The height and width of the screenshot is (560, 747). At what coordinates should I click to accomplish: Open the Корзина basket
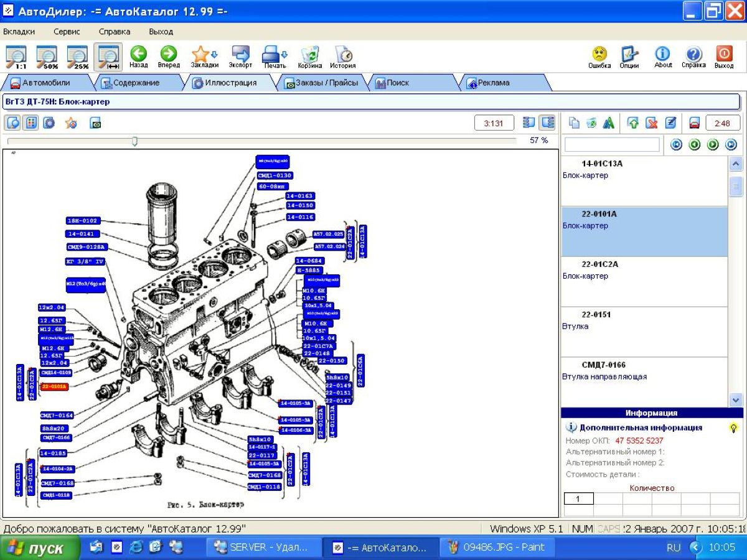coord(309,57)
